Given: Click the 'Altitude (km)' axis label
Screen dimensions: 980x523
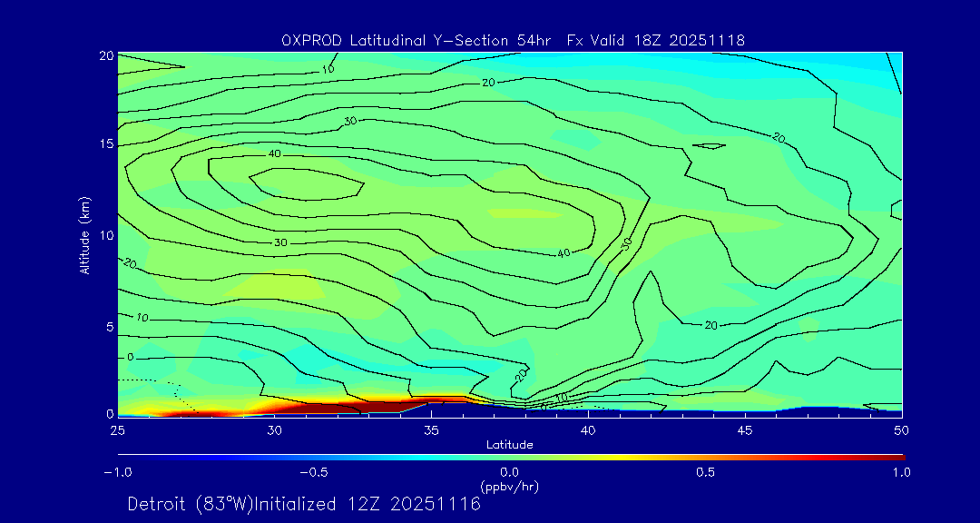Looking at the screenshot, I should (84, 235).
